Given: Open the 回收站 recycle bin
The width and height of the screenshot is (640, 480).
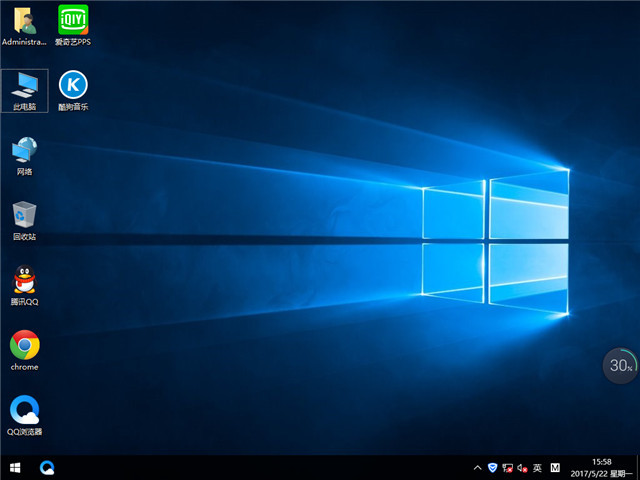Looking at the screenshot, I should click(x=24, y=221).
